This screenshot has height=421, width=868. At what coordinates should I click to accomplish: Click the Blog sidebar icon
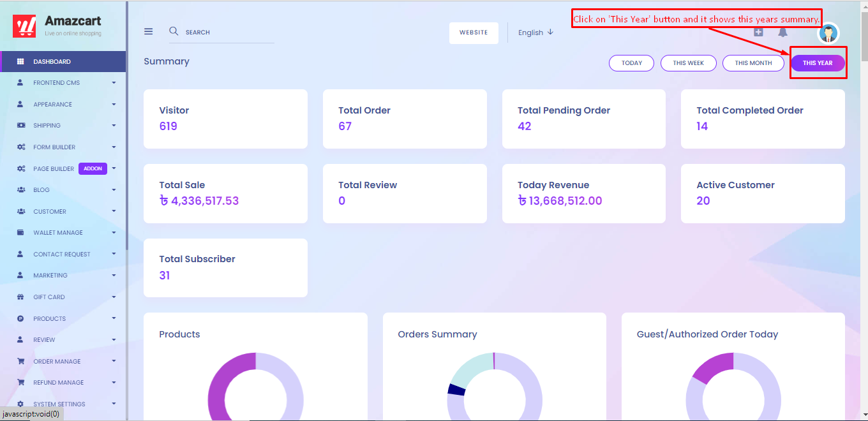pos(20,189)
